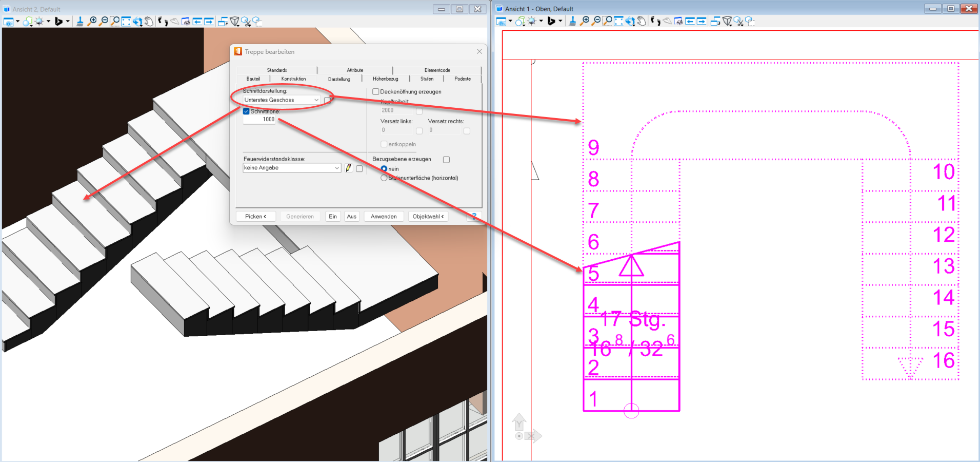Open Bing Maps dropdown arrow in Ansicht 2
Viewport: 980px width, 462px height.
point(68,21)
